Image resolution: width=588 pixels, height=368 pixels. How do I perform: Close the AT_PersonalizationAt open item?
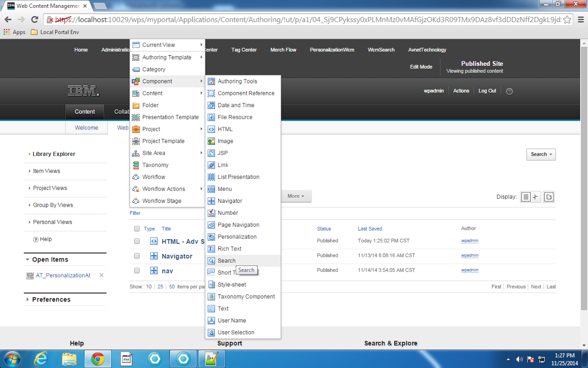click(x=101, y=275)
